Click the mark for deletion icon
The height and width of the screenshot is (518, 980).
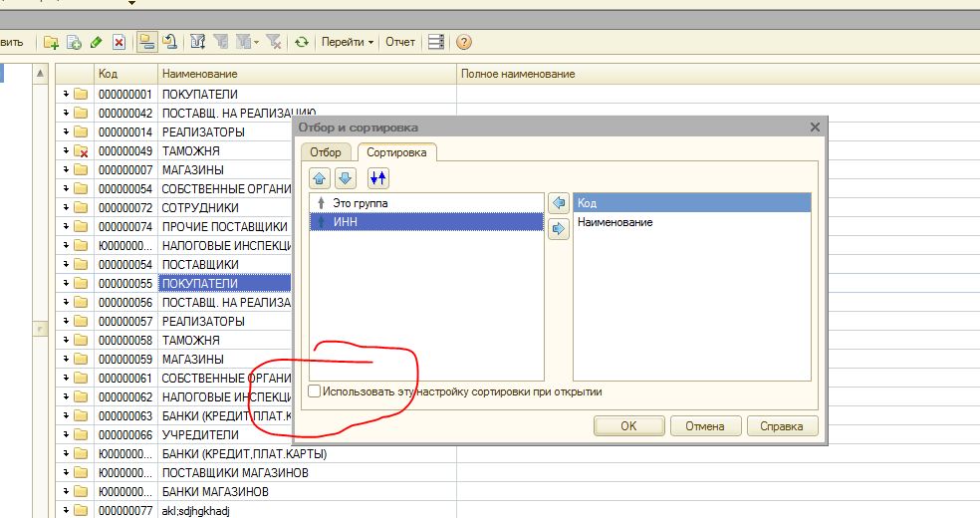[x=119, y=43]
